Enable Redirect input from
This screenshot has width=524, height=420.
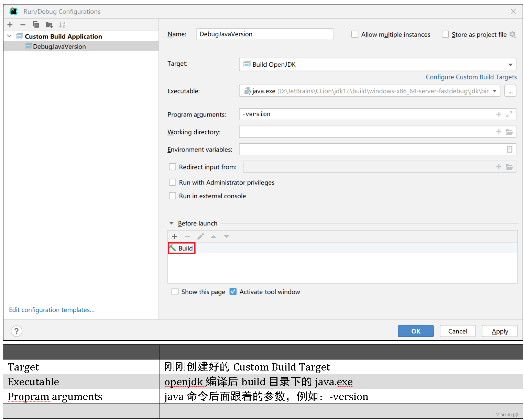[173, 167]
